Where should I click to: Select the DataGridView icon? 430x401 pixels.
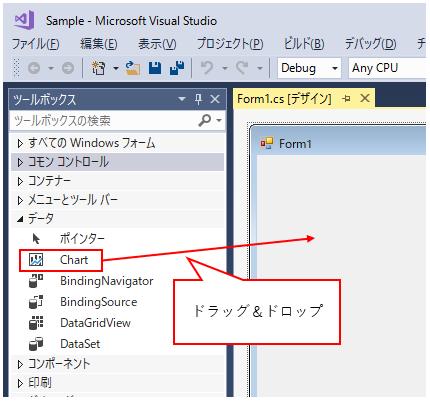36,323
